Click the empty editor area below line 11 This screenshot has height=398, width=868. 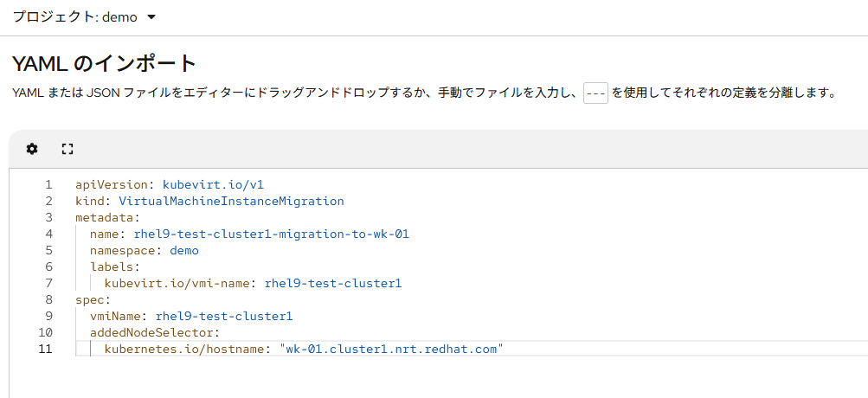coord(433,378)
